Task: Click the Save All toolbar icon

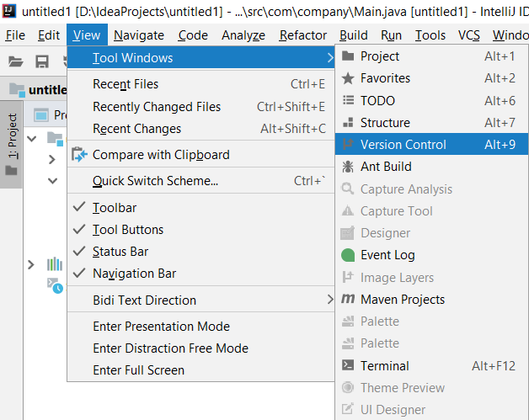Action: coord(42,61)
